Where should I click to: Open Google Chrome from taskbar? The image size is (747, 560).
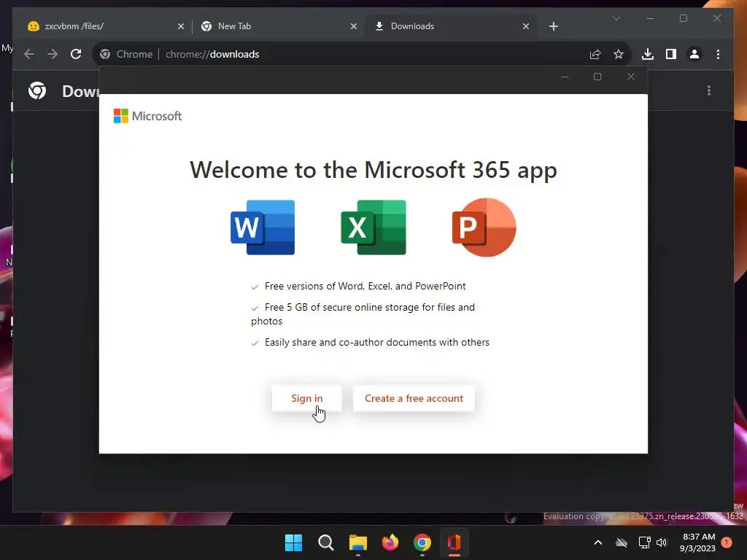(x=422, y=542)
